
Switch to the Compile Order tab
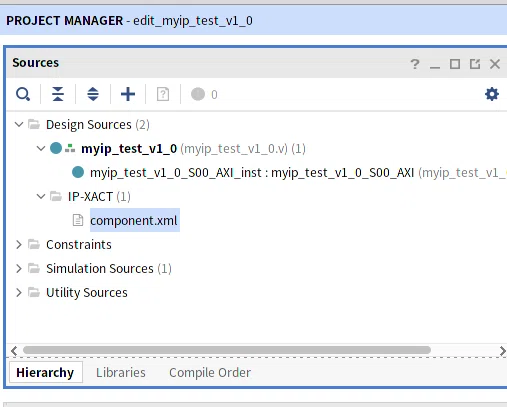(210, 372)
